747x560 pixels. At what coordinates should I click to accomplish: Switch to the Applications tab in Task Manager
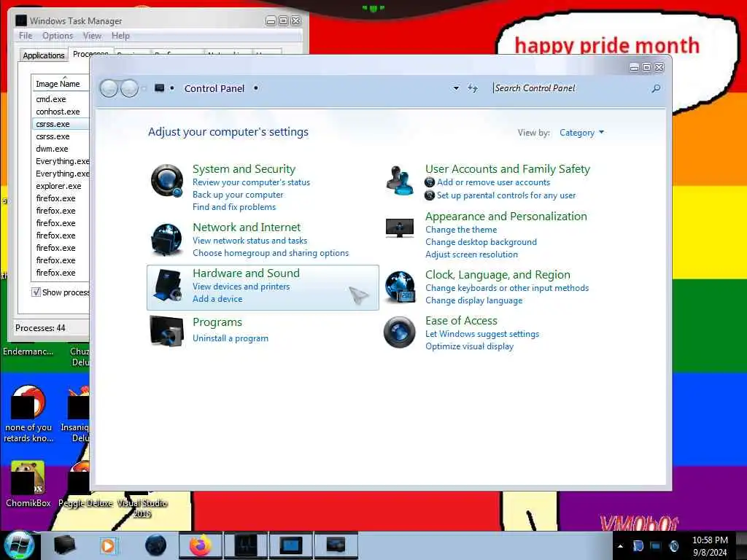tap(43, 55)
